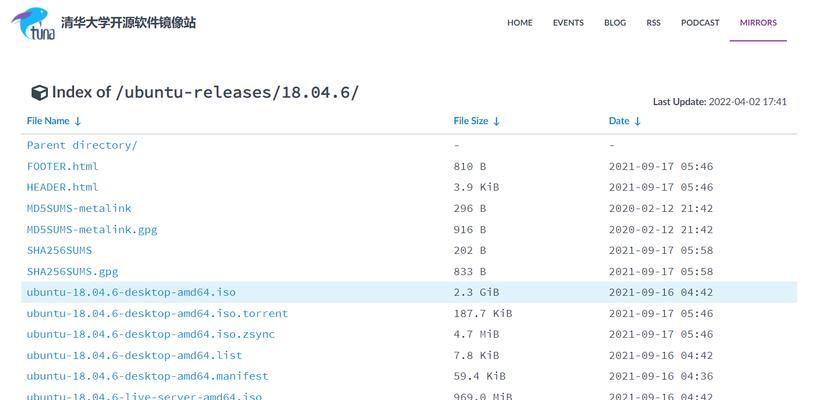The height and width of the screenshot is (400, 831).
Task: Open the desktop-amd64.list file
Action: (134, 355)
